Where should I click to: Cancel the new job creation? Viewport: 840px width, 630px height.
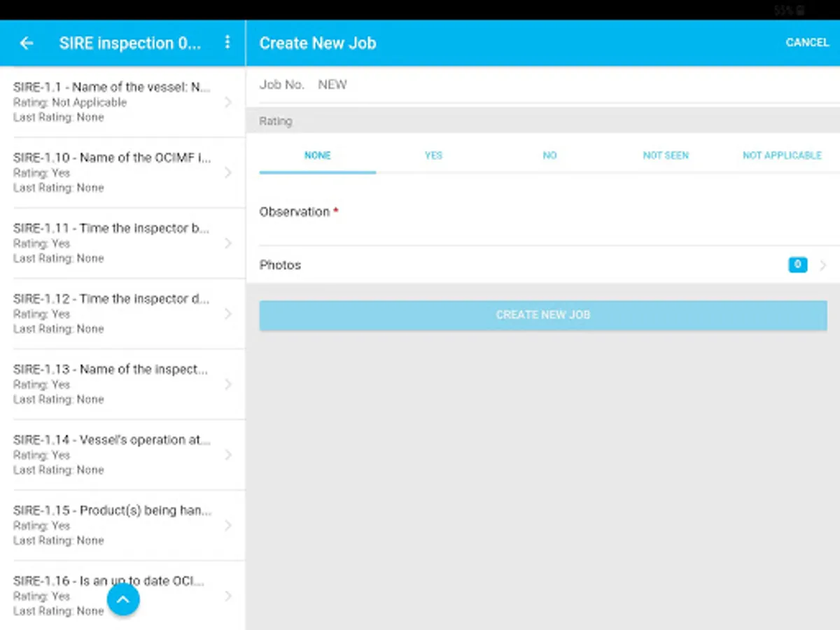(x=807, y=43)
